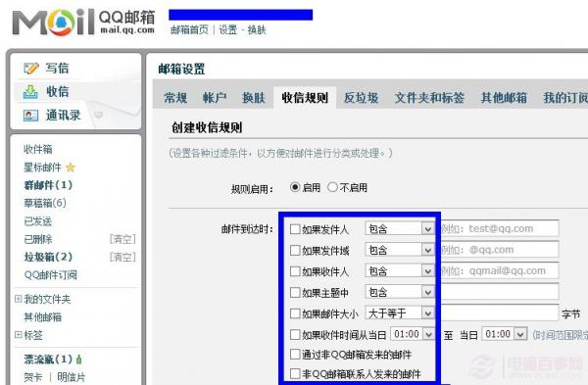Open the 大于等于 mail size dropdown
This screenshot has height=385, width=588.
400,313
